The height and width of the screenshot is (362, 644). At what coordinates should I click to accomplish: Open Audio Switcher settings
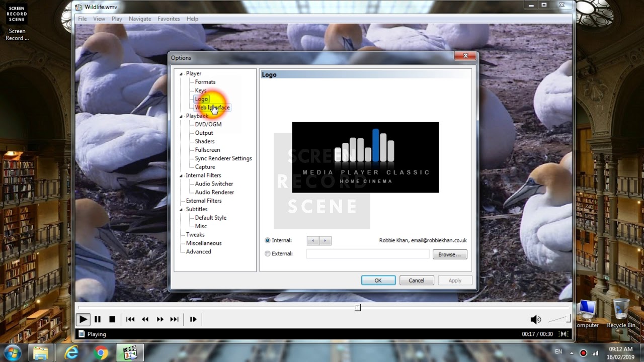(x=214, y=184)
